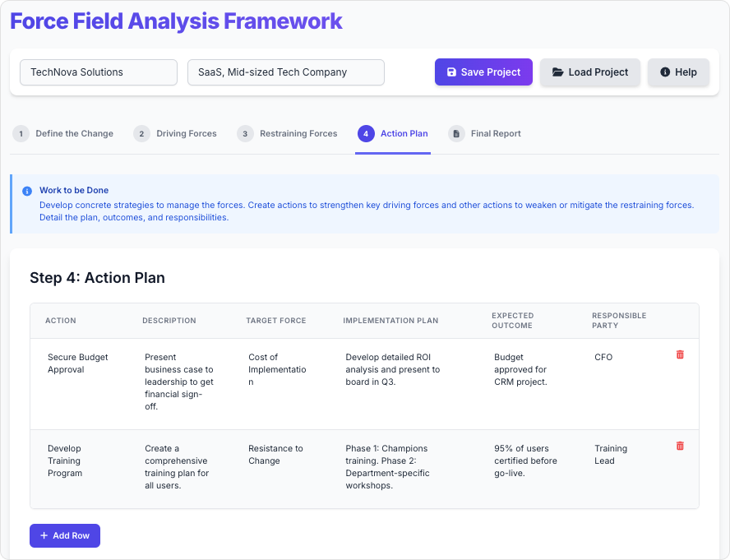Click the Step 4: Action Plan heading
This screenshot has width=730, height=560.
pyautogui.click(x=97, y=278)
